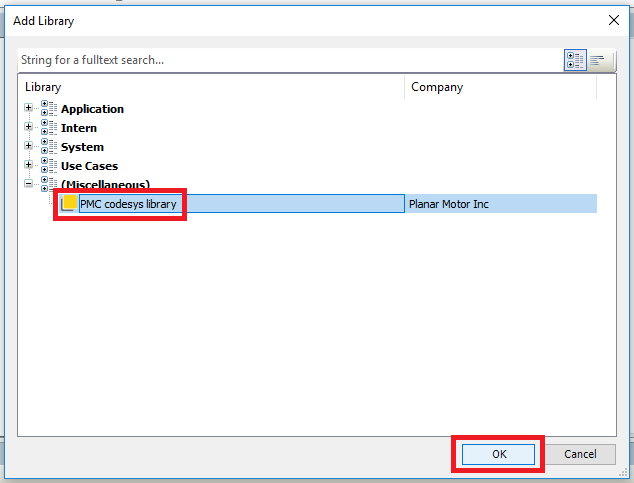
Task: Close the Add Library window
Action: click(612, 20)
